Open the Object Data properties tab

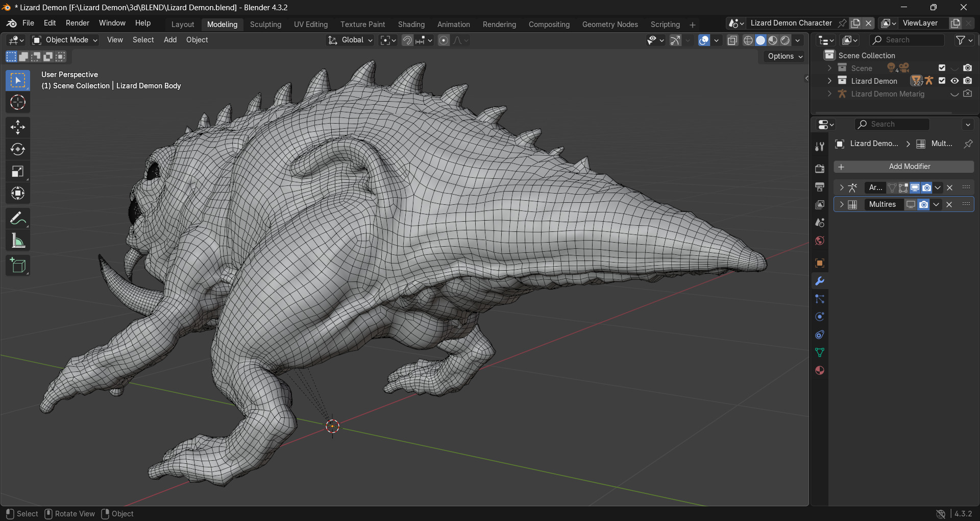pyautogui.click(x=820, y=352)
